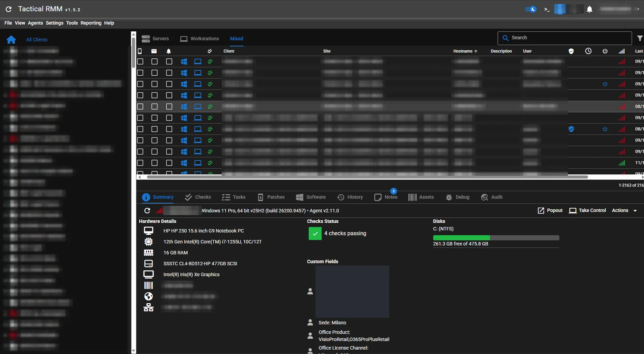644x354 pixels.
Task: Refresh agent summary using the circular arrow icon
Action: 147,211
